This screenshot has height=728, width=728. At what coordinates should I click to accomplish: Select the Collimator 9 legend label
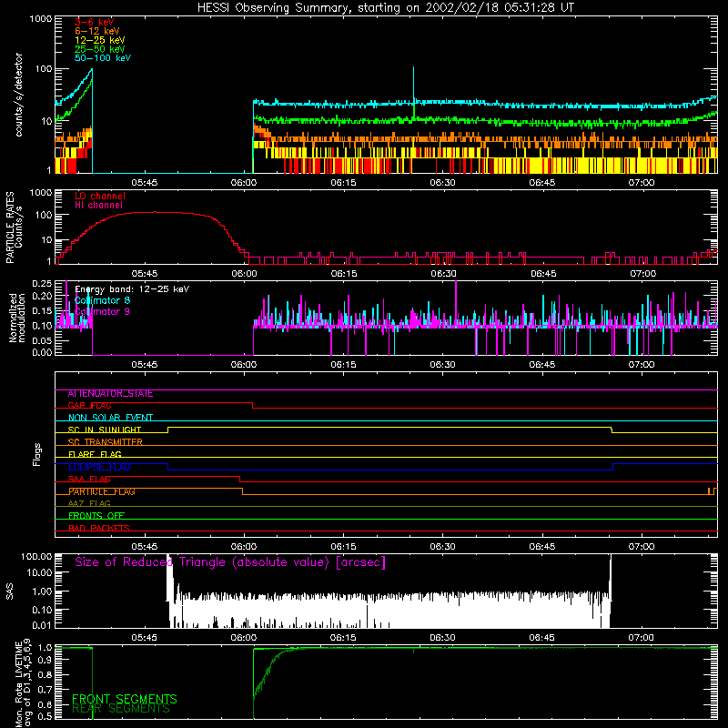(102, 311)
